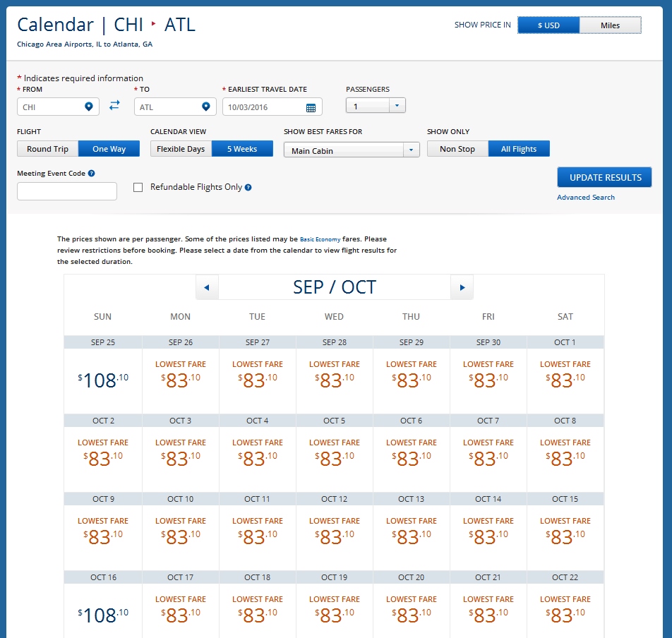Go to previous month in fare calendar
Viewport: 672px width, 638px height.
(206, 287)
